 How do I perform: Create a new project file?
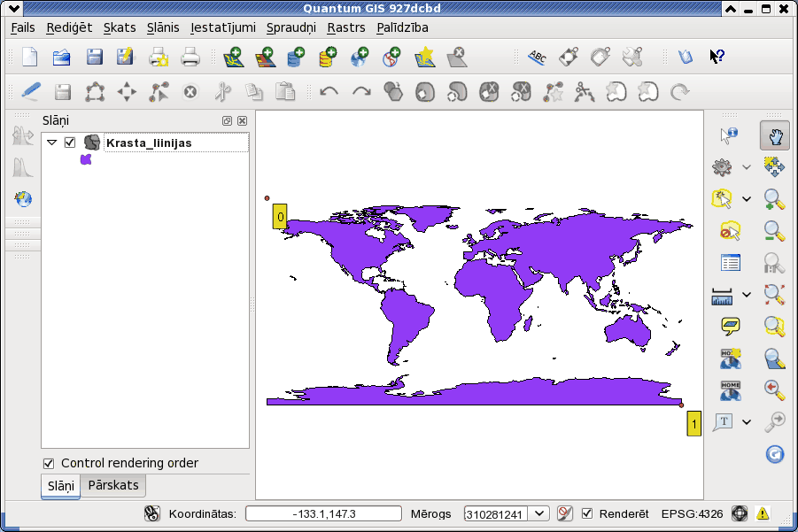point(30,57)
